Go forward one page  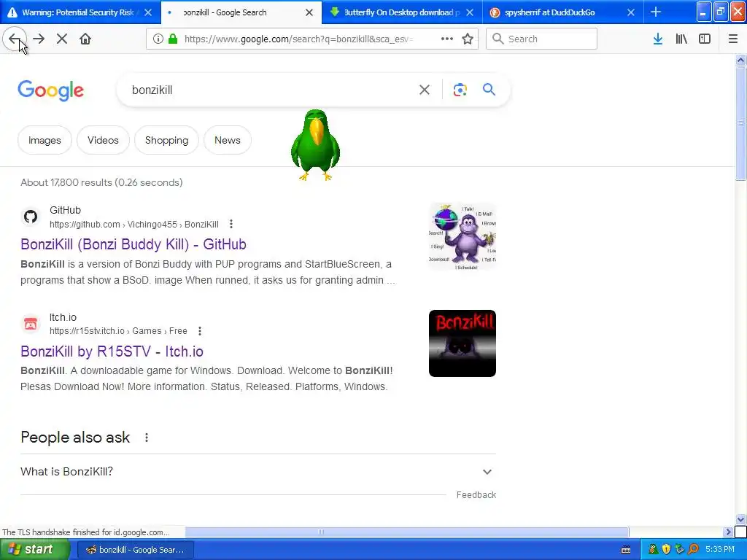click(39, 39)
